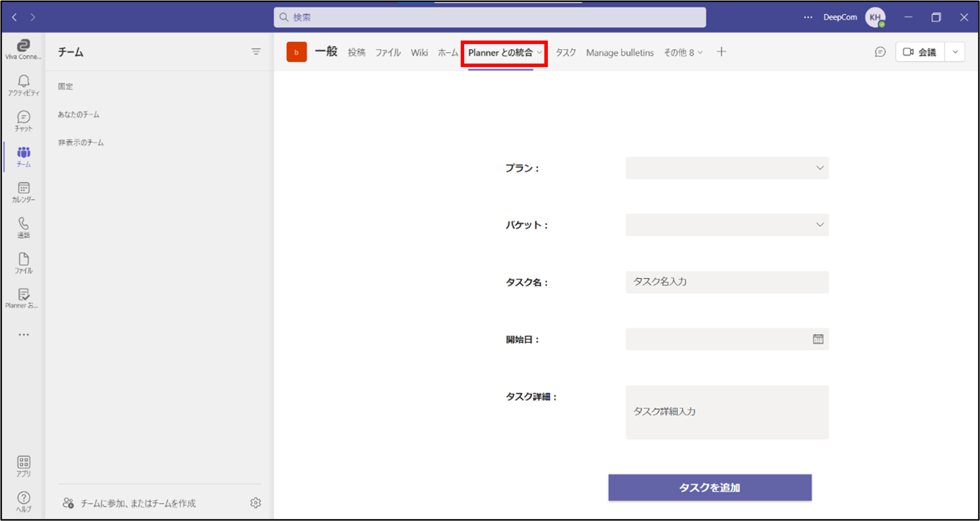The image size is (980, 521).
Task: Open the Planner app in sidebar
Action: click(23, 298)
